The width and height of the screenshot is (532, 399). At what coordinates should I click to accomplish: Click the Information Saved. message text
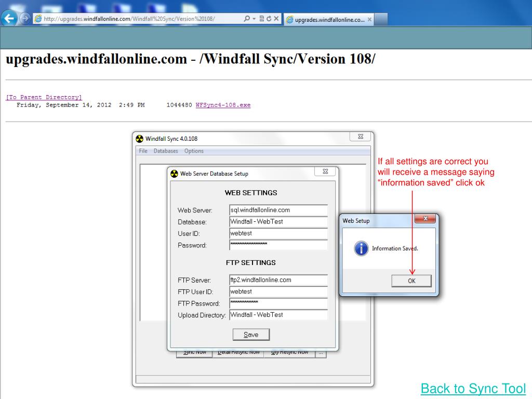[x=395, y=248]
